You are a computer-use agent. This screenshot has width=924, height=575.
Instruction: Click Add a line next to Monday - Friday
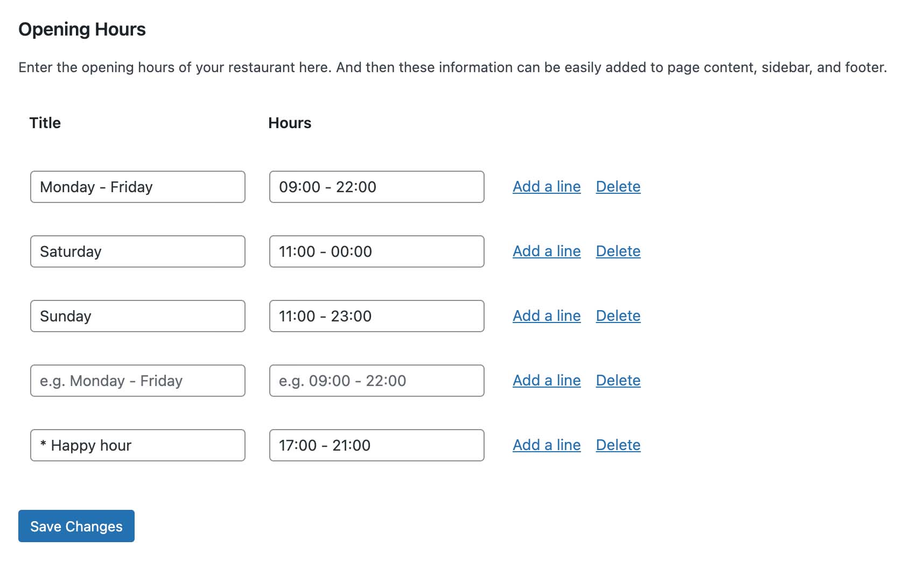(546, 187)
